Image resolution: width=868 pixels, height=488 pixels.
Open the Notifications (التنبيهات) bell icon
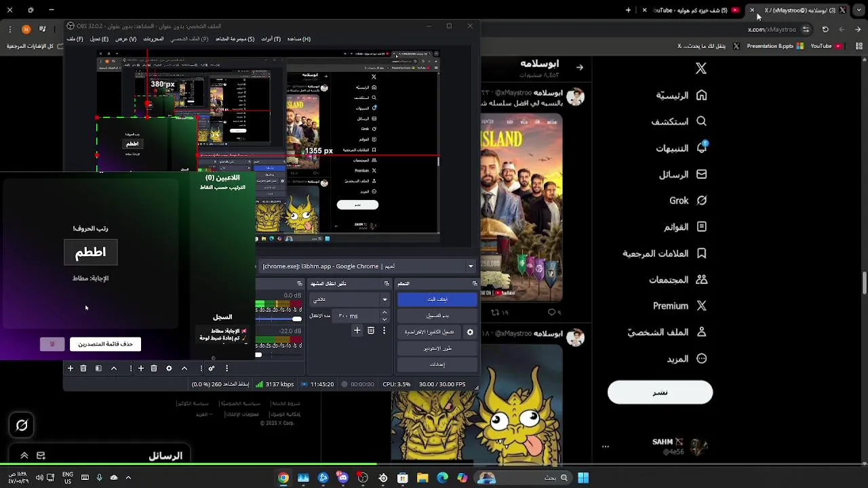pyautogui.click(x=701, y=147)
